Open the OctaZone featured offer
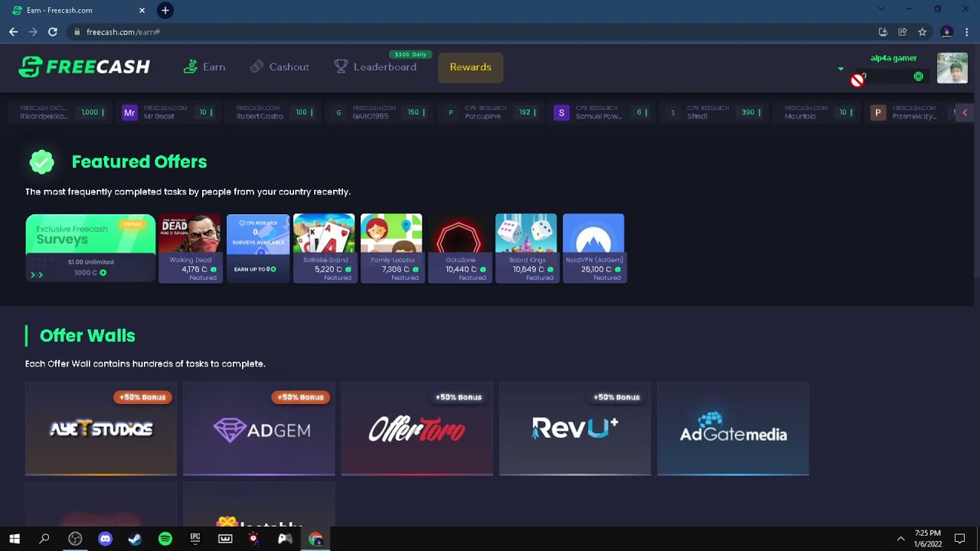 [x=460, y=248]
